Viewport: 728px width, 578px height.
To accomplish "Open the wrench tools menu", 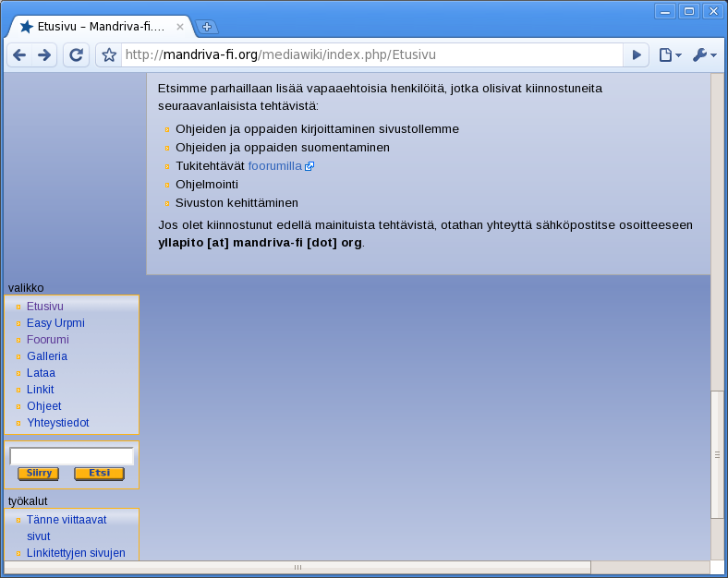I will [x=704, y=55].
